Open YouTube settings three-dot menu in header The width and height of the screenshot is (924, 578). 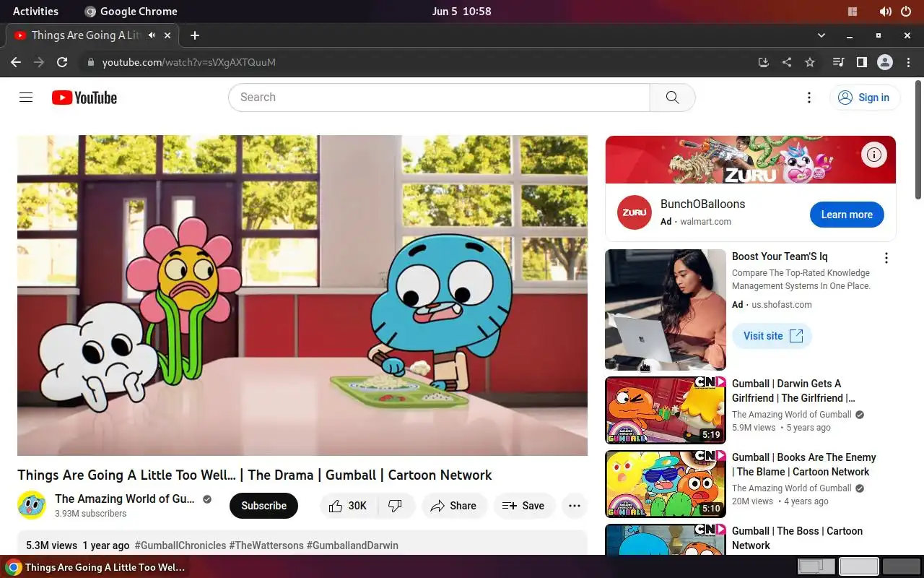point(809,98)
